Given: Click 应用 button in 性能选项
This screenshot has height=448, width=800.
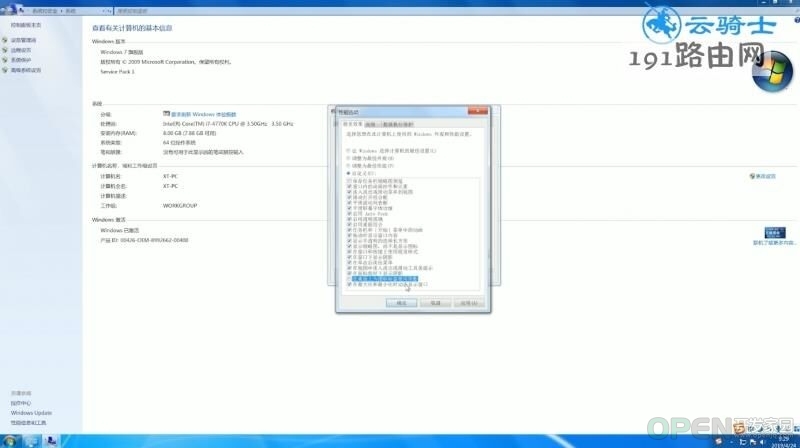Looking at the screenshot, I should click(469, 303).
